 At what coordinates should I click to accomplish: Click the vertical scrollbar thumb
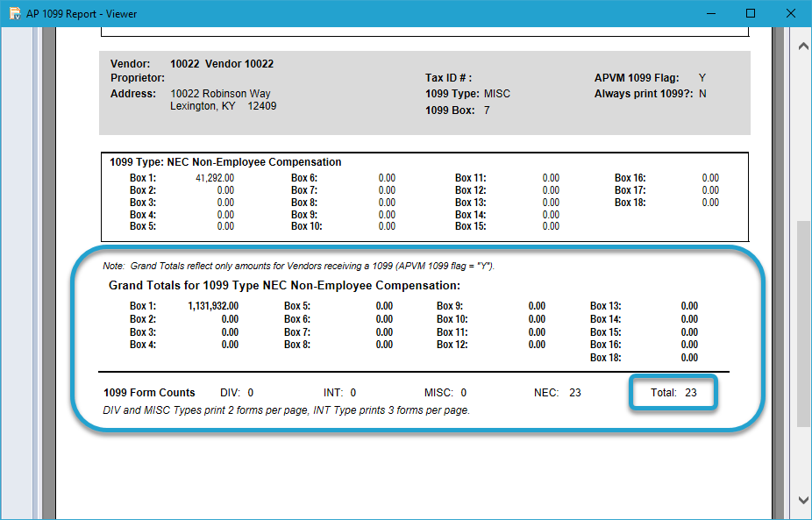(x=803, y=324)
